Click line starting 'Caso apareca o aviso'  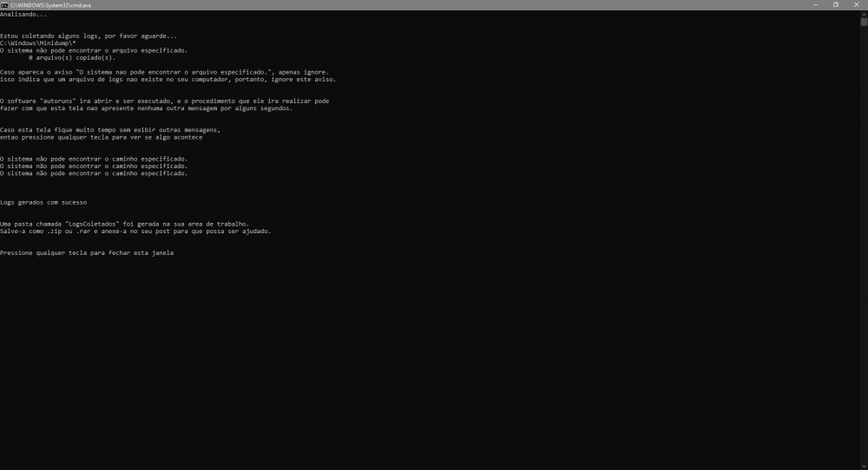click(164, 72)
